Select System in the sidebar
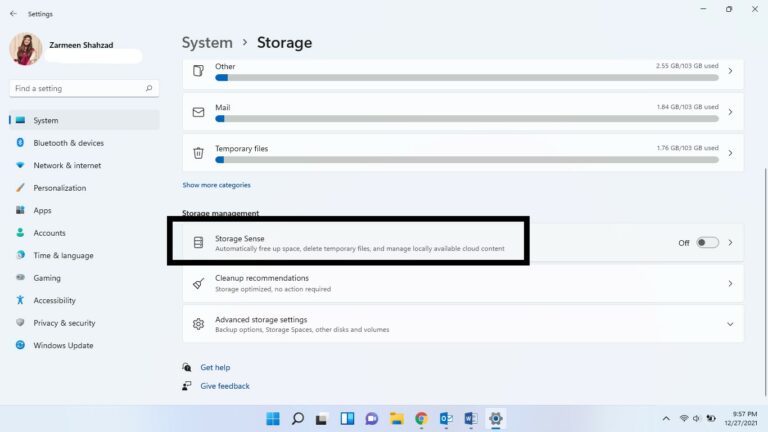The image size is (768, 432). click(84, 120)
